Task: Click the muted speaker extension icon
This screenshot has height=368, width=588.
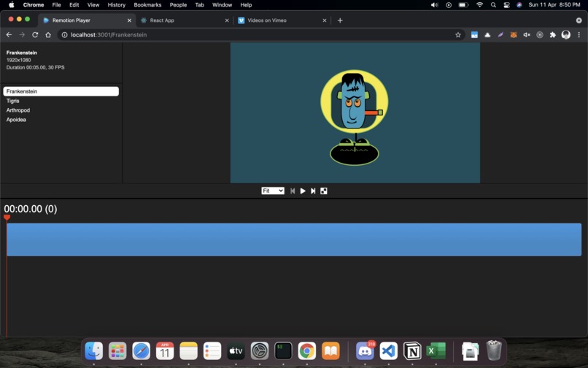Action: [x=527, y=34]
